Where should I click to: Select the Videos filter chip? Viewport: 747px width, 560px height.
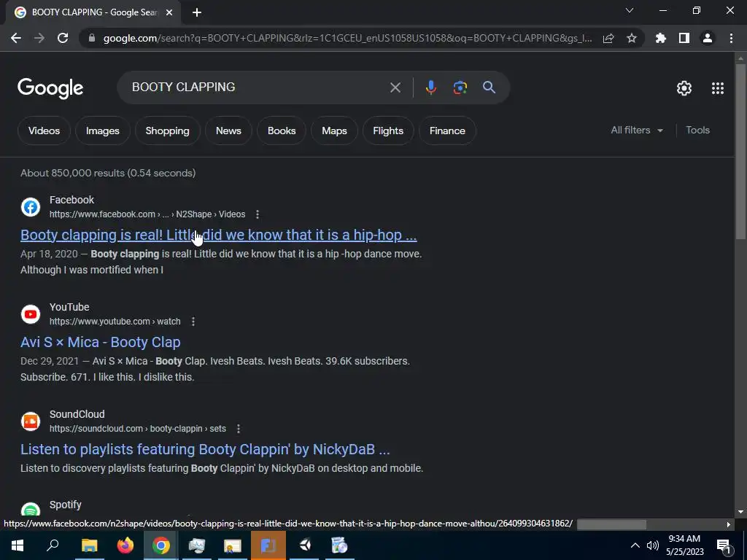point(44,131)
